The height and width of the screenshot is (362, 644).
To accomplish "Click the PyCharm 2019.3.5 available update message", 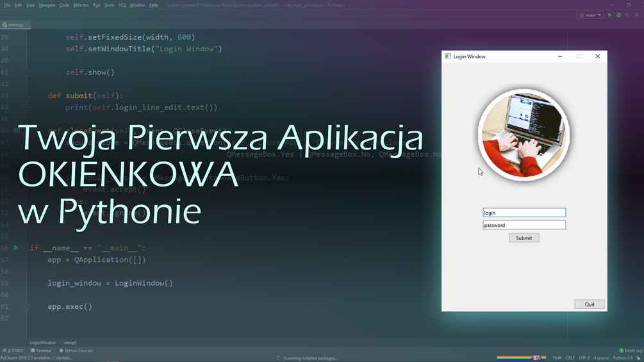I will [x=37, y=358].
